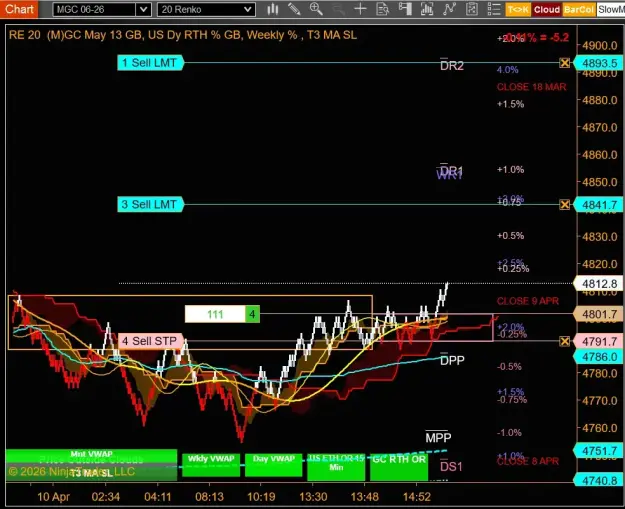Viewport: 625px width, 509px height.
Task: Click the GC RTH OR green label
Action: coord(399,466)
